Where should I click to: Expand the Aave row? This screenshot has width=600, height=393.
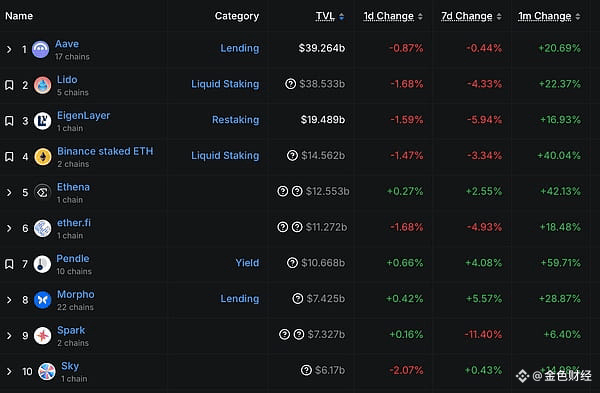pyautogui.click(x=9, y=49)
